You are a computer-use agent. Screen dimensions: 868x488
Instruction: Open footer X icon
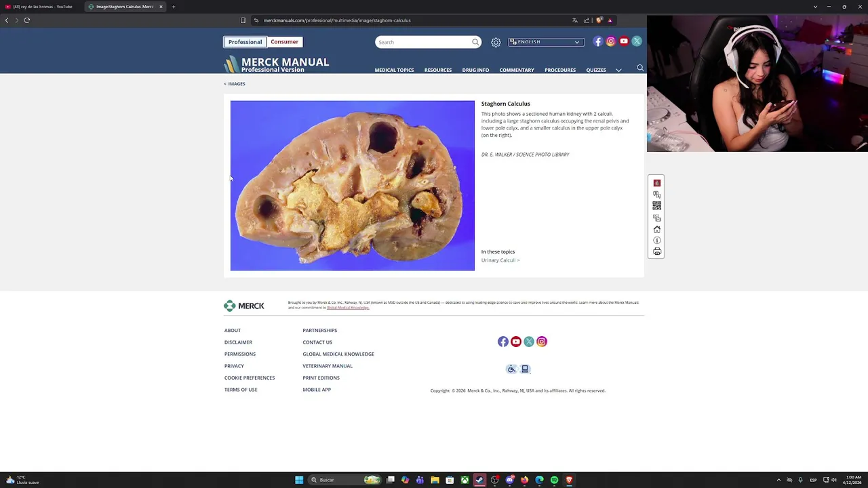pos(529,342)
